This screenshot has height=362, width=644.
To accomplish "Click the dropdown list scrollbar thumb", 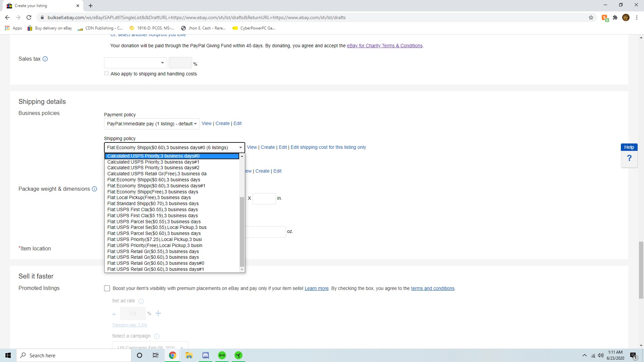I will [242, 231].
